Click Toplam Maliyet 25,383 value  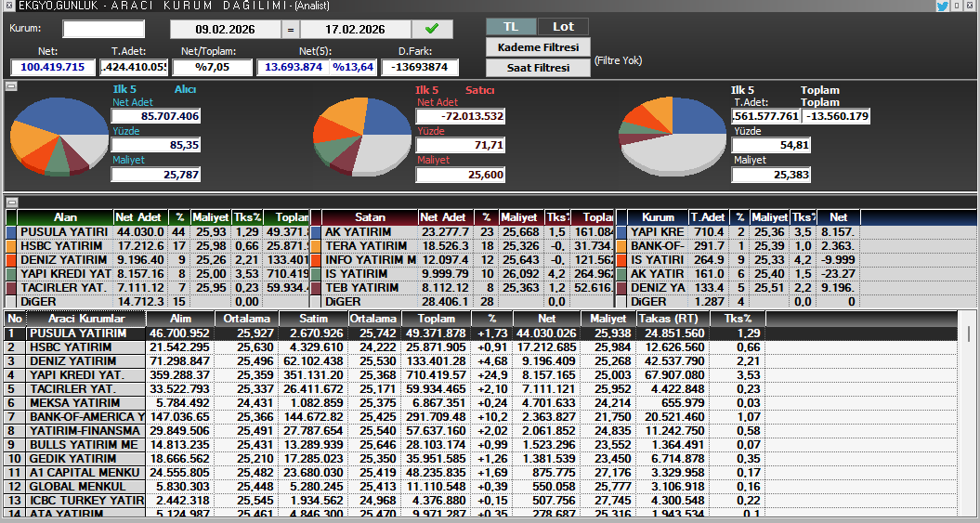click(771, 175)
